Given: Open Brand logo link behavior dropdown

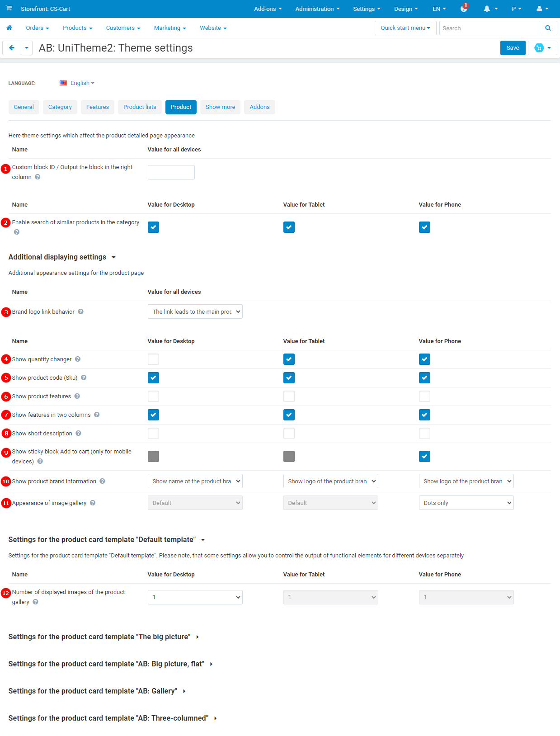Looking at the screenshot, I should [x=195, y=311].
